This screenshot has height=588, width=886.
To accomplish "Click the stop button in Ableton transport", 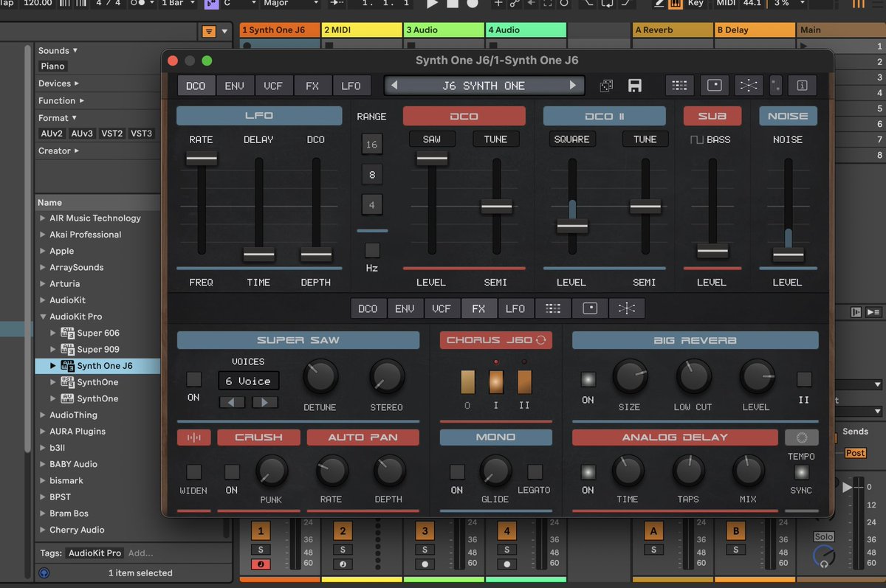I will point(453,4).
